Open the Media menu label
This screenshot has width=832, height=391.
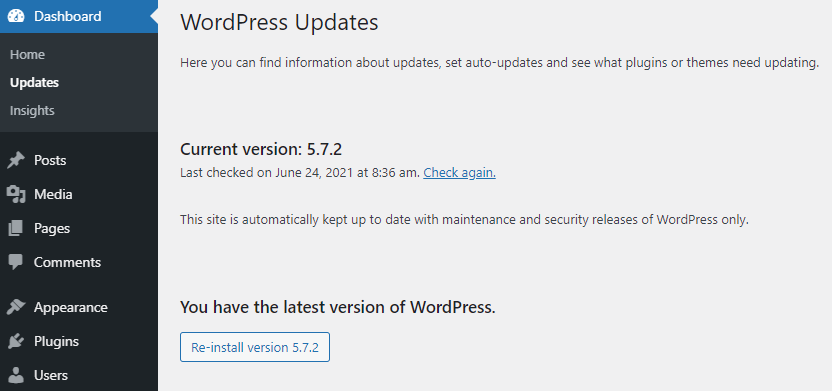(x=53, y=195)
